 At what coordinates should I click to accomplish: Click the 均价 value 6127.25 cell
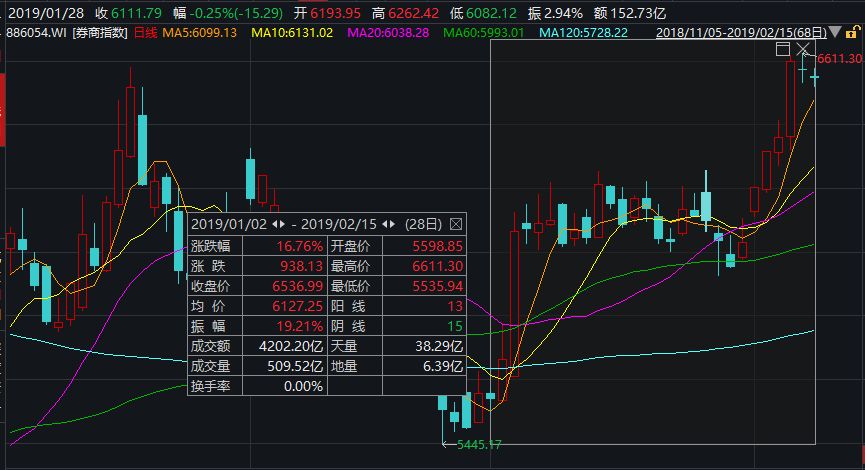tap(285, 306)
